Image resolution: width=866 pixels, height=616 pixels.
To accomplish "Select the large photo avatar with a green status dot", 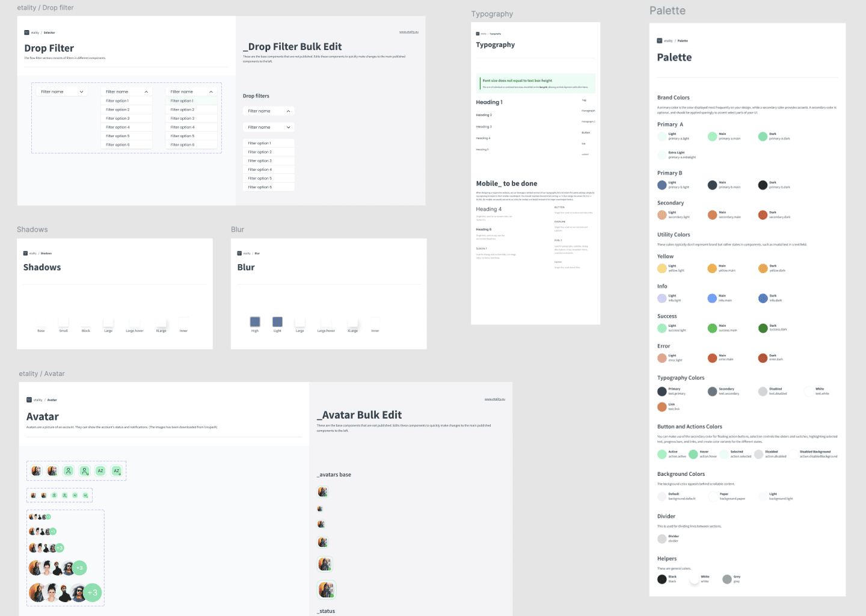I will click(x=52, y=471).
